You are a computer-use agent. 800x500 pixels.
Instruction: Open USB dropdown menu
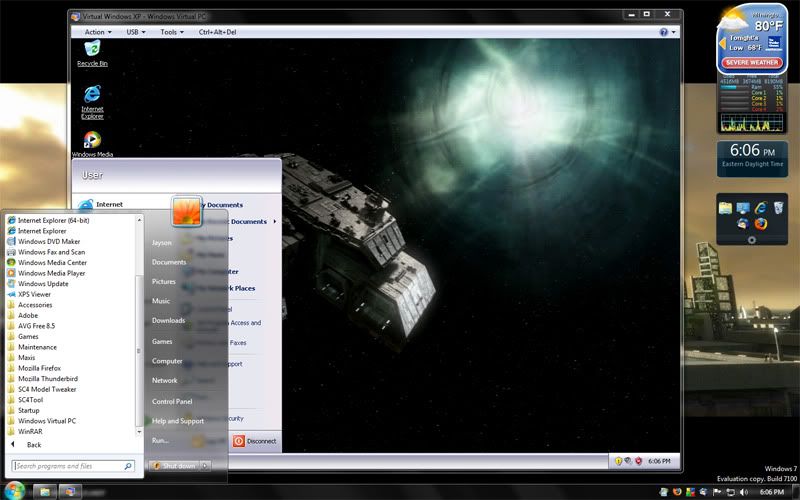[136, 32]
